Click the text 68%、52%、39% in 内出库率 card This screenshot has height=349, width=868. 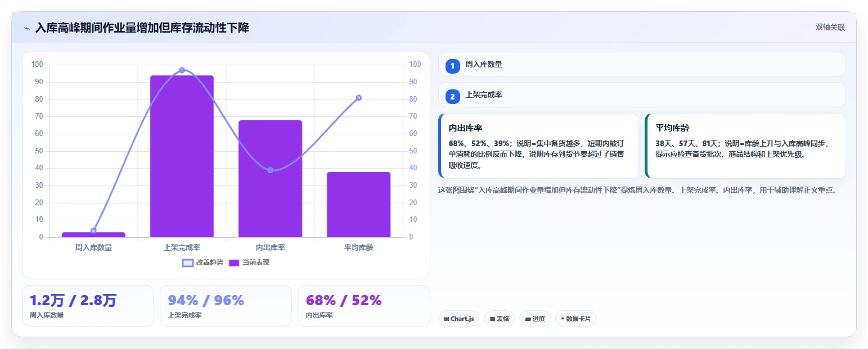(x=479, y=143)
